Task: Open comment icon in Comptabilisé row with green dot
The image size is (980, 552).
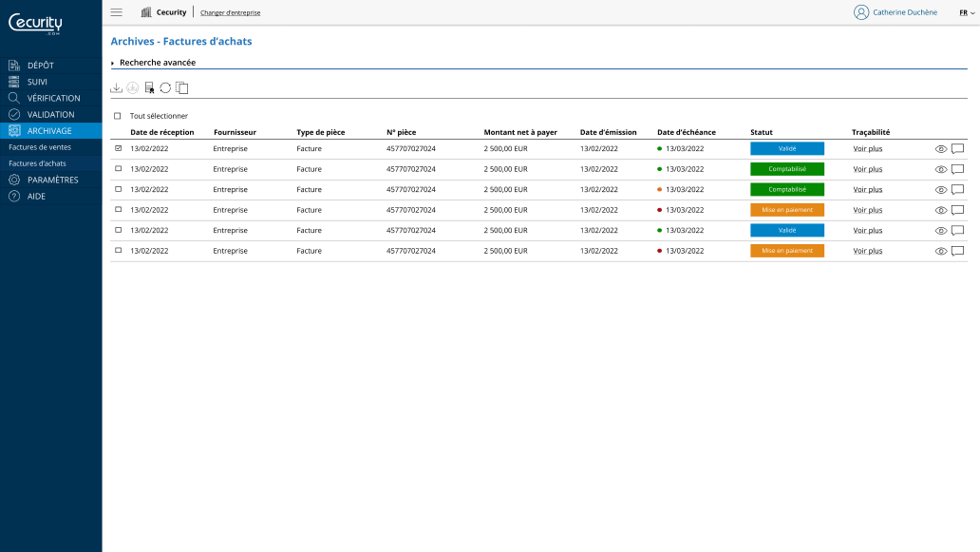Action: pyautogui.click(x=957, y=169)
